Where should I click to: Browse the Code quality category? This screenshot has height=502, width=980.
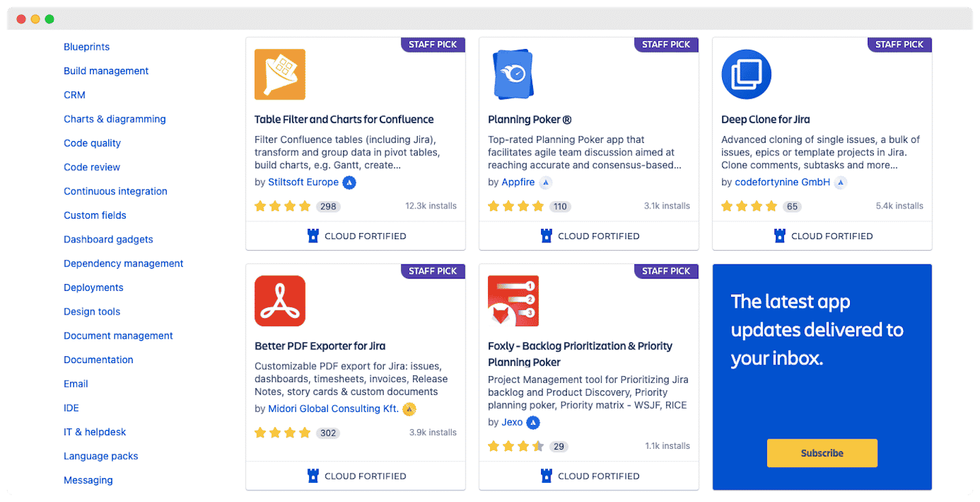(x=93, y=143)
